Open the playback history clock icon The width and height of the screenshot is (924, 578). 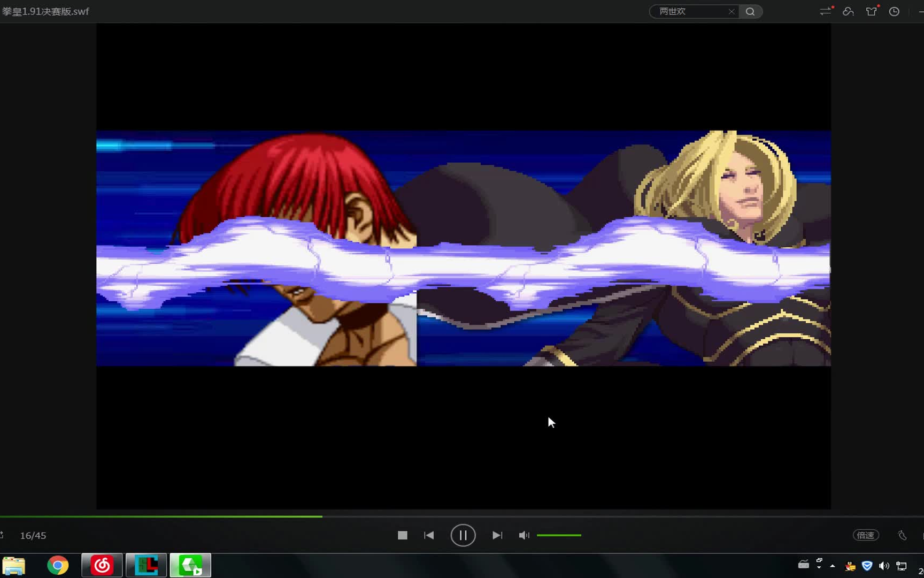[x=894, y=11]
